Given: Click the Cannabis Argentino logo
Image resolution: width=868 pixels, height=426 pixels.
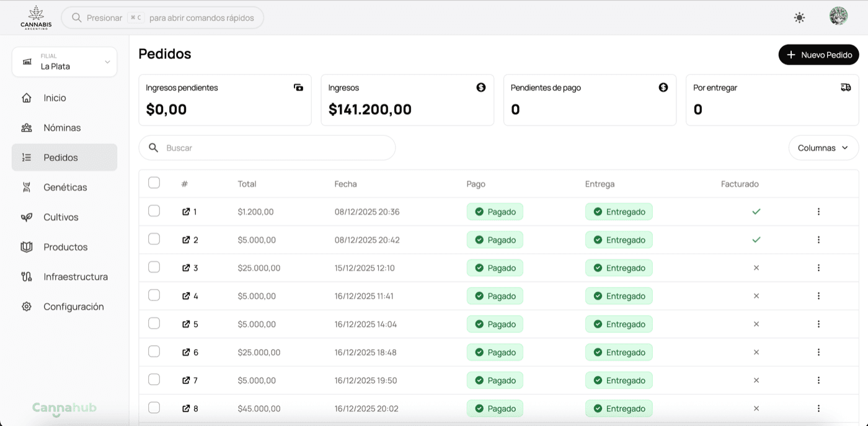Looking at the screenshot, I should [x=36, y=17].
